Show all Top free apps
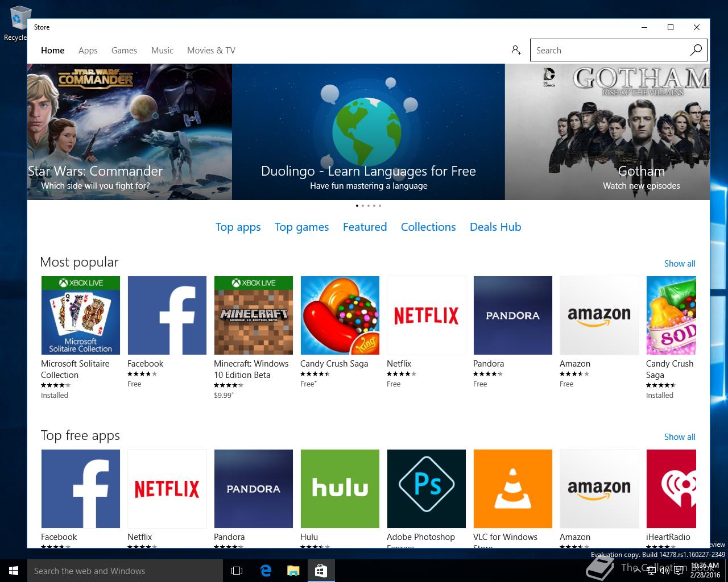728x582 pixels. point(680,437)
